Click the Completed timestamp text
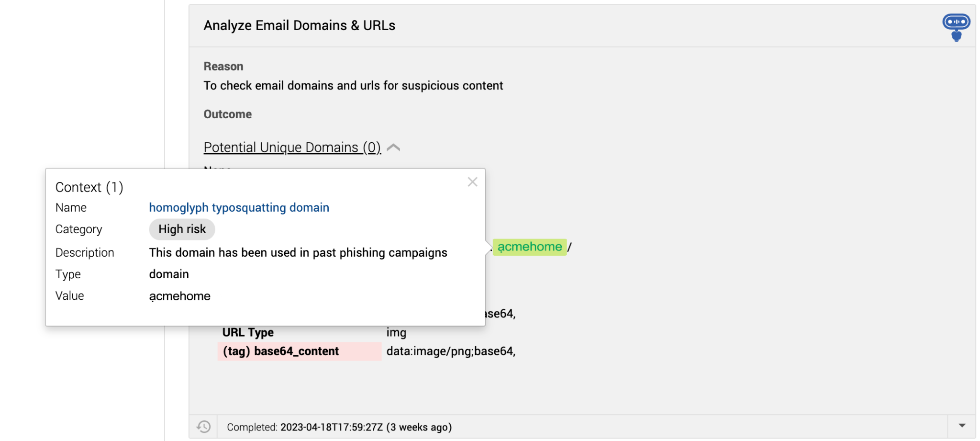The image size is (980, 441). coord(341,426)
